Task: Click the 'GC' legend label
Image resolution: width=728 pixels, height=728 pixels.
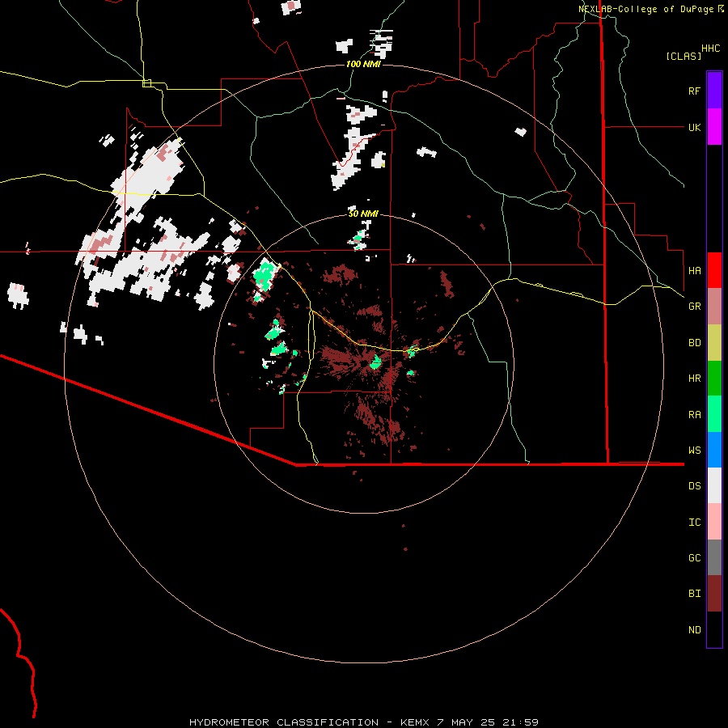Action: pos(694,558)
